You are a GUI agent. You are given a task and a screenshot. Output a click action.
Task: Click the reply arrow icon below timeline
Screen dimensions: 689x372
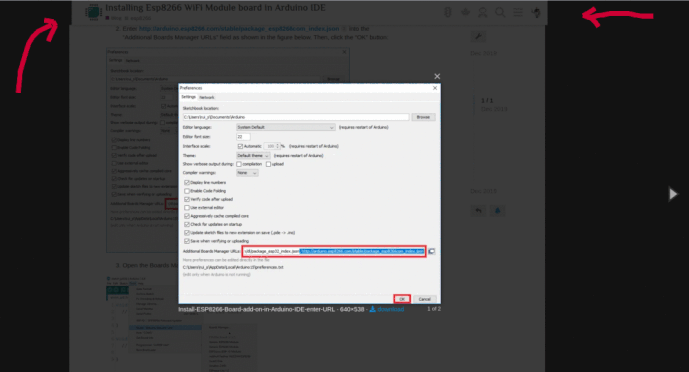point(479,211)
